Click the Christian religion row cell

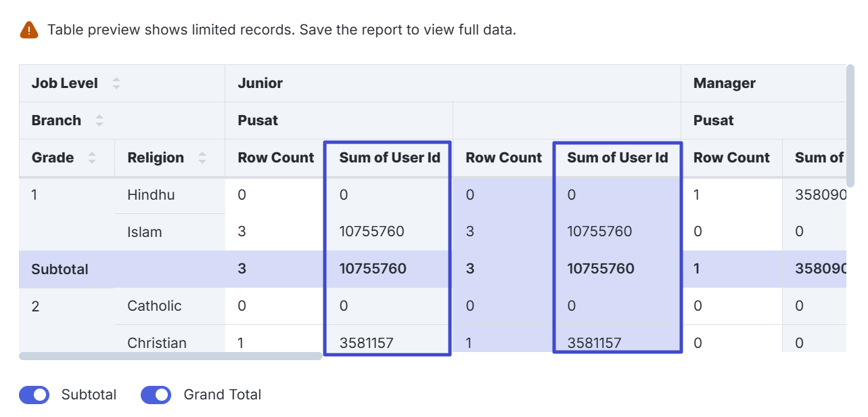coord(156,343)
